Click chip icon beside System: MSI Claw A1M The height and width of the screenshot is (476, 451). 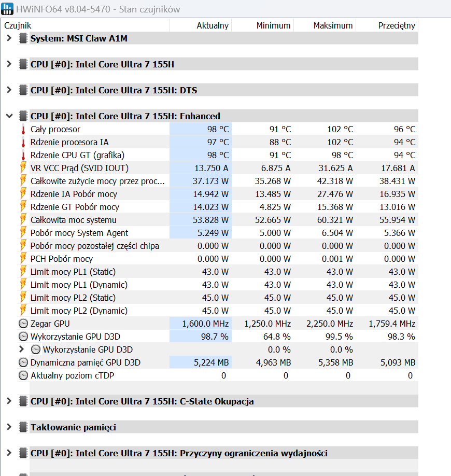(23, 38)
